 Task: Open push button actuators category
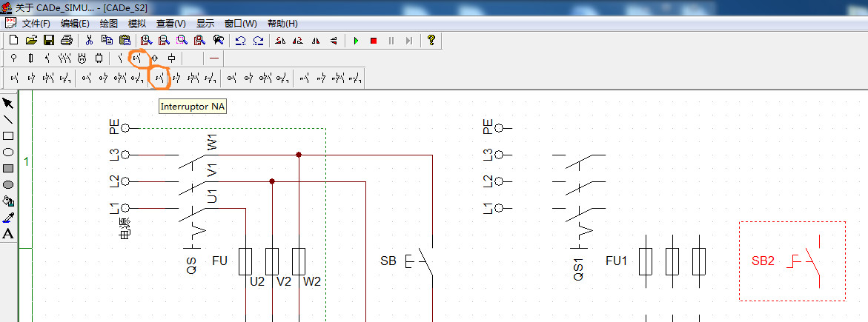[137, 58]
